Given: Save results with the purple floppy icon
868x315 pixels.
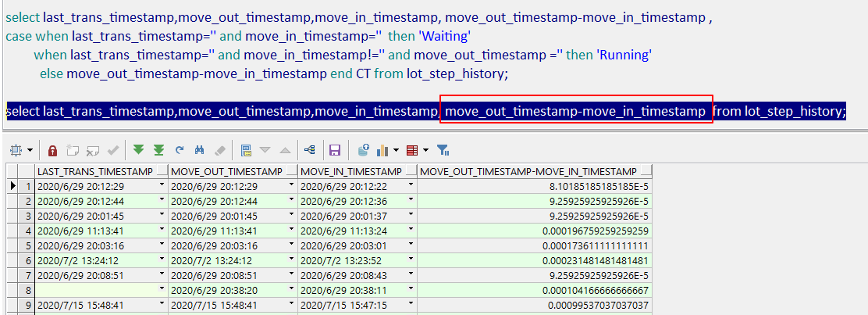Looking at the screenshot, I should [x=334, y=150].
